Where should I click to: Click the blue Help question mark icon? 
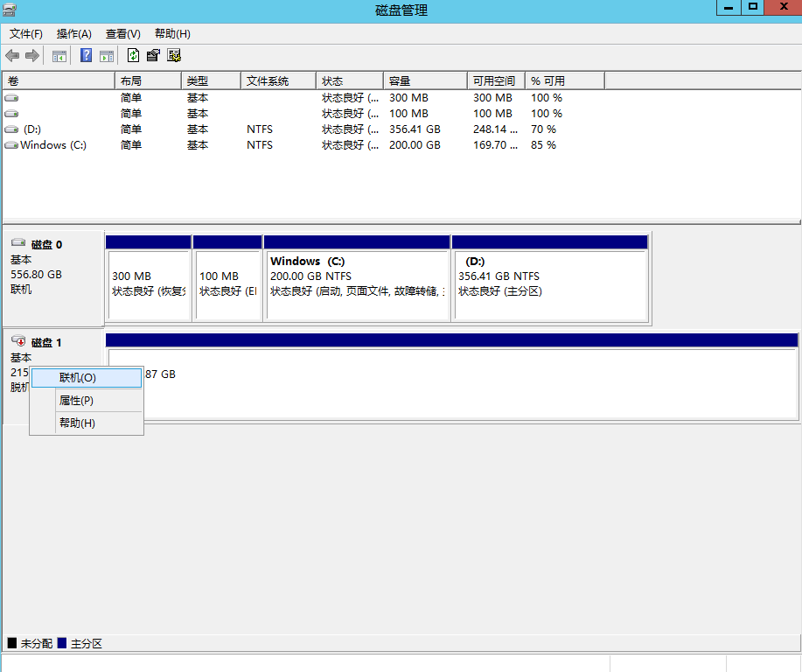[x=87, y=56]
